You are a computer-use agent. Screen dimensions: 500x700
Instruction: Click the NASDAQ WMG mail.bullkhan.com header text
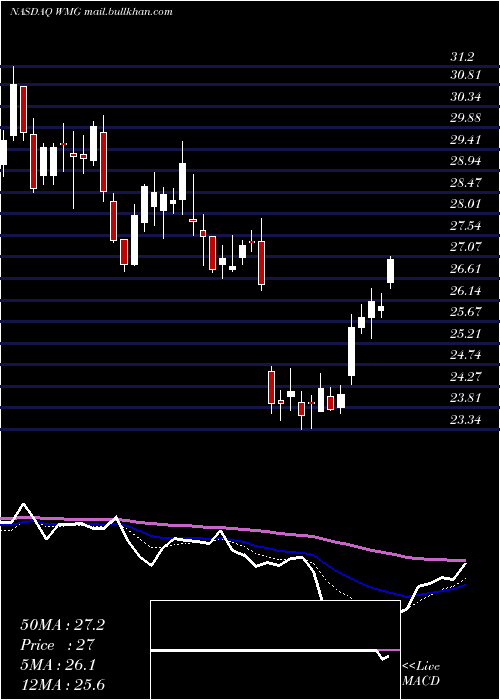click(x=92, y=12)
